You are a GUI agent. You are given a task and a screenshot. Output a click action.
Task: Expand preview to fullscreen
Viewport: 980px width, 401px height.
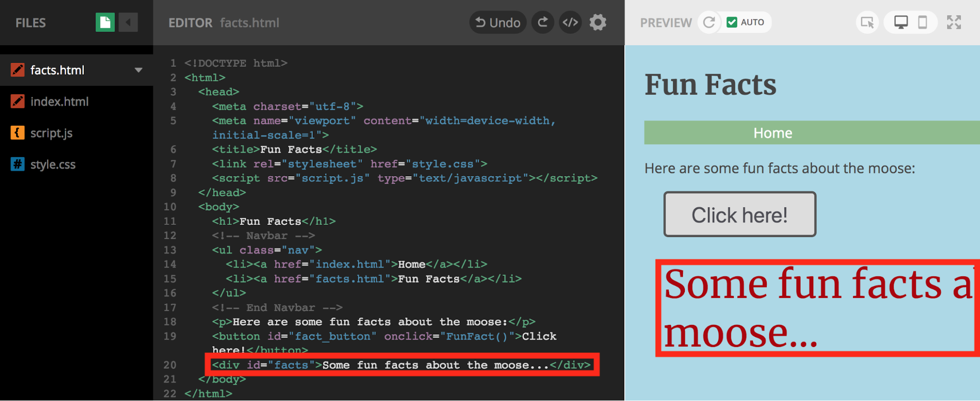(954, 23)
